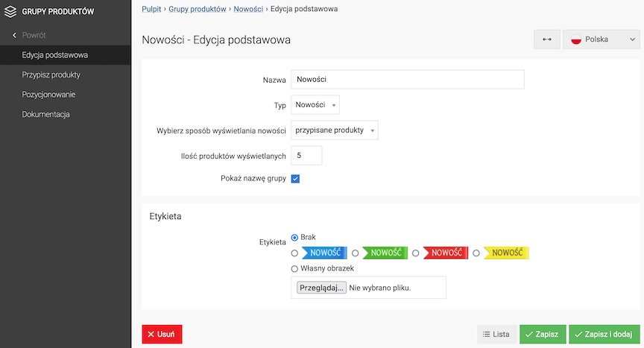Expand the Polska language selector
644x348 pixels.
coord(602,39)
